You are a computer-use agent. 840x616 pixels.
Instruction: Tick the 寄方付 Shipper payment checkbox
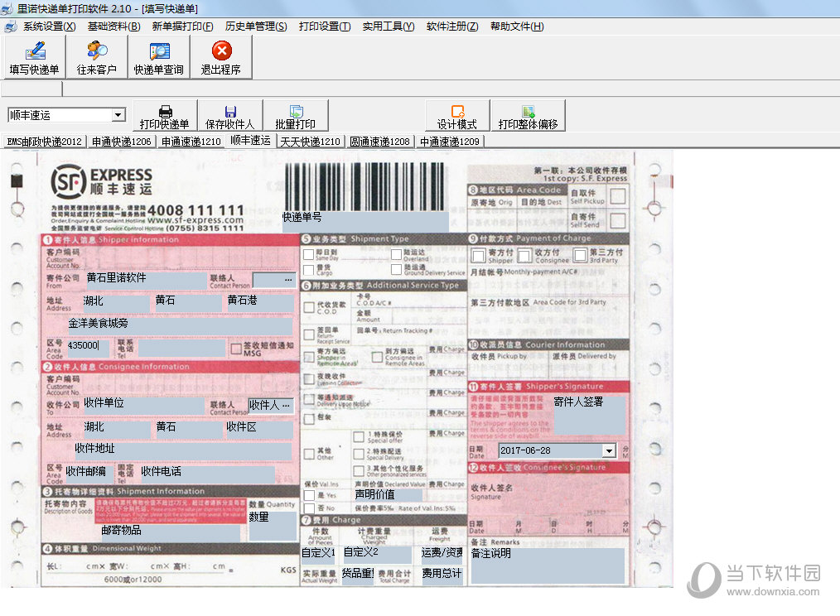coord(479,256)
